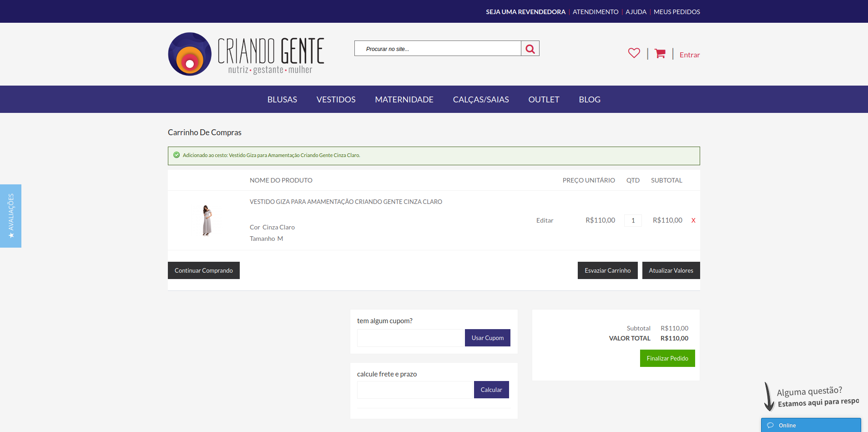
Task: Click the search magnifier icon
Action: point(530,49)
